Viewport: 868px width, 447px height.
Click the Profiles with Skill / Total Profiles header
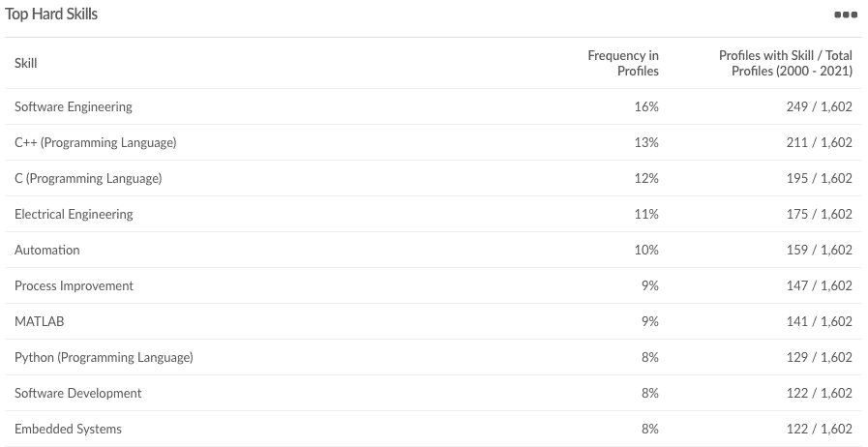point(785,64)
